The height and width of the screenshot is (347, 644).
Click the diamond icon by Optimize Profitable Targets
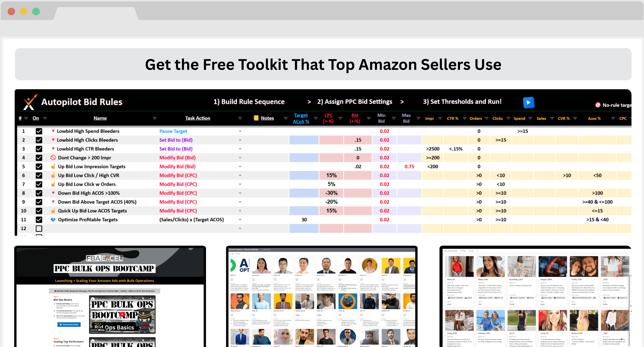point(53,220)
